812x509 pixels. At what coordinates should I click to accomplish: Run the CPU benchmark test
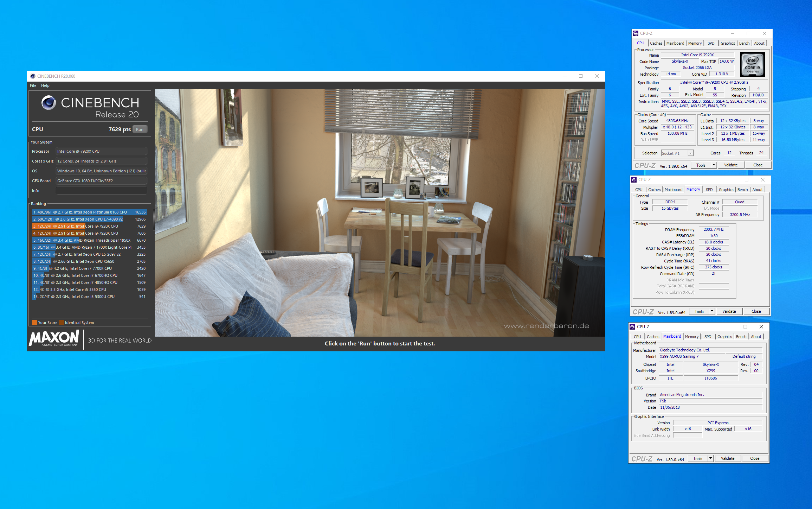pos(140,129)
